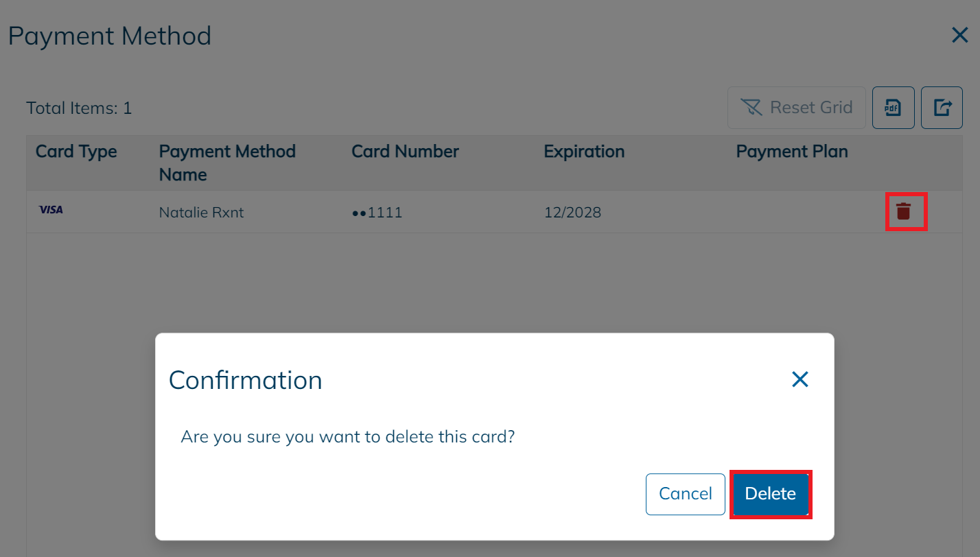This screenshot has width=980, height=557.
Task: Close the Payment Method panel
Action: coord(959,35)
